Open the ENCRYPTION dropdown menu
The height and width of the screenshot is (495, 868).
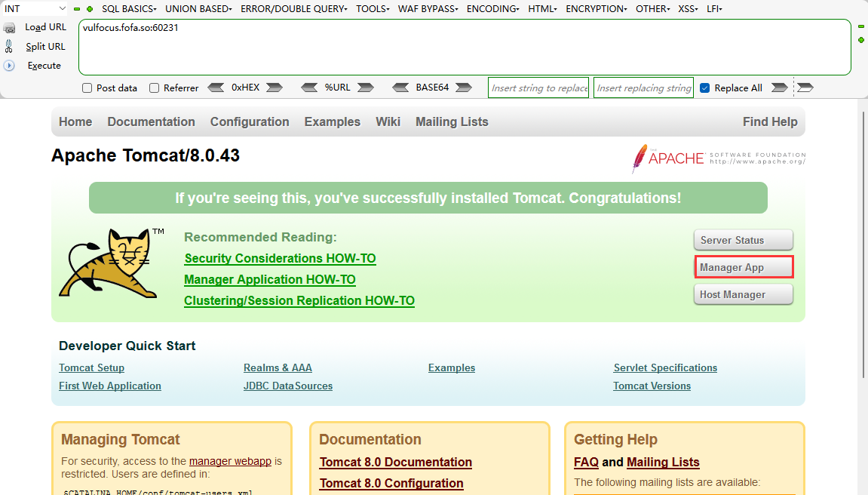coord(597,9)
